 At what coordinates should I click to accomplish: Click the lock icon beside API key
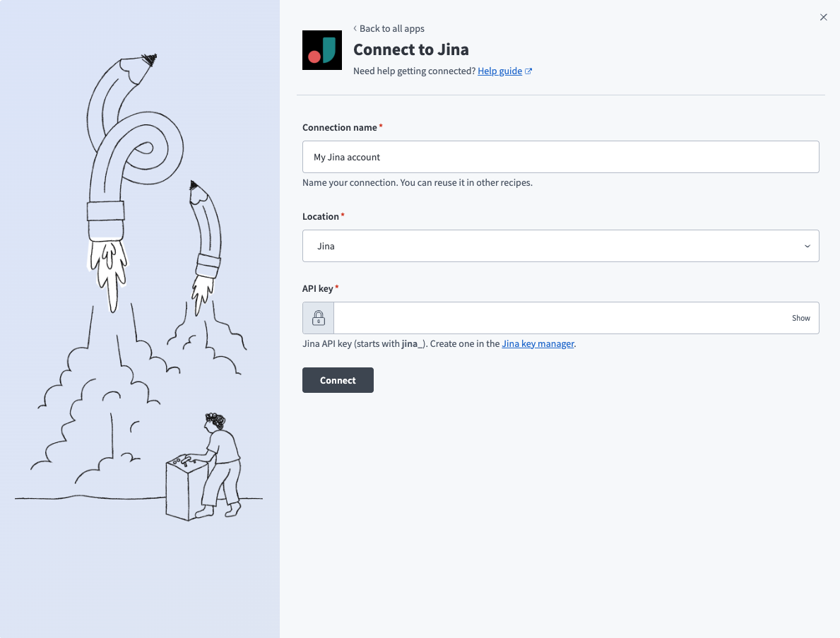click(x=318, y=318)
